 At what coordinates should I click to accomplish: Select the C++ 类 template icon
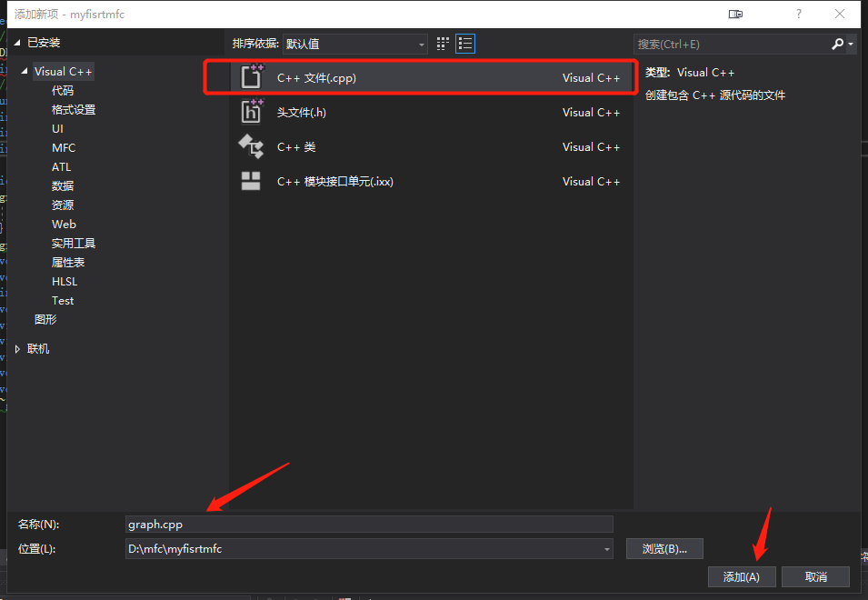point(252,146)
